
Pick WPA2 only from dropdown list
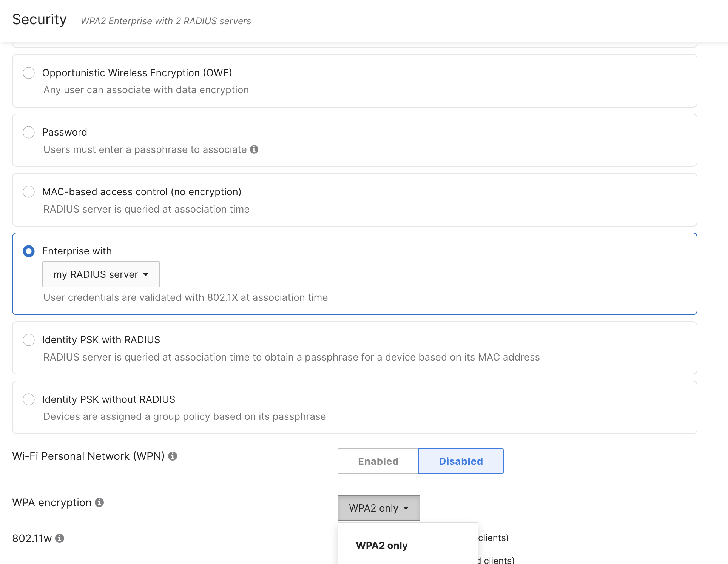click(x=381, y=546)
